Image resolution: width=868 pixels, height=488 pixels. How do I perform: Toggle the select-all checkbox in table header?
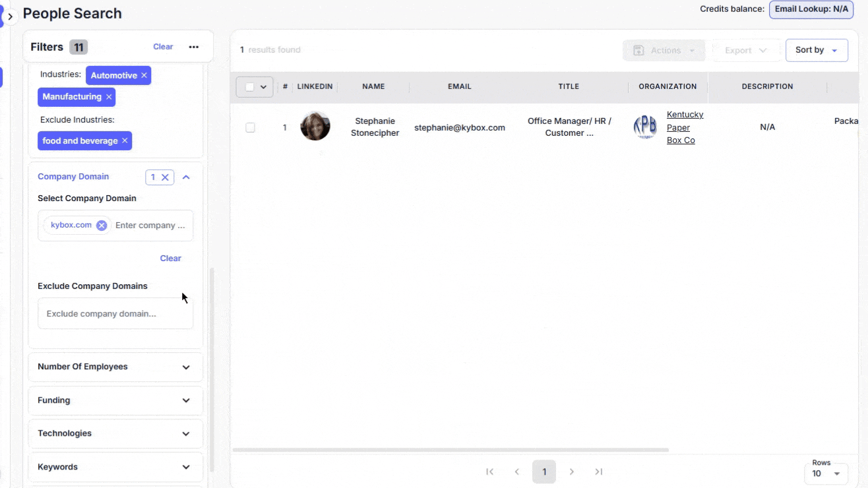[249, 87]
